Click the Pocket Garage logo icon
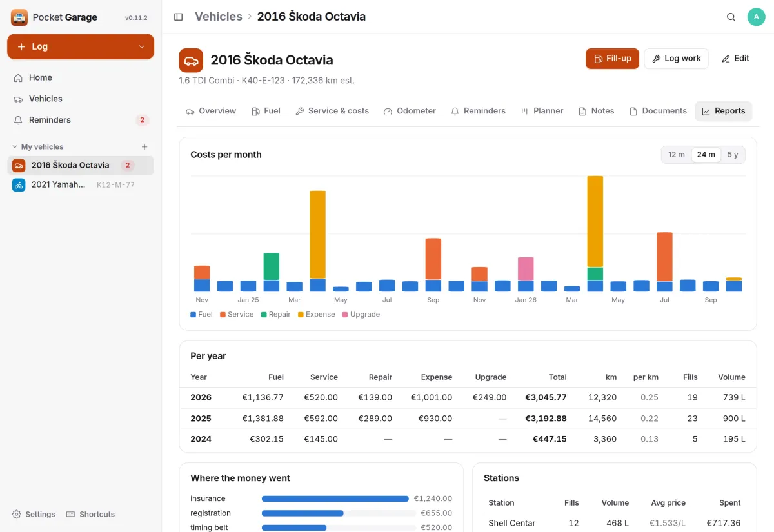Image resolution: width=774 pixels, height=532 pixels. click(x=19, y=17)
